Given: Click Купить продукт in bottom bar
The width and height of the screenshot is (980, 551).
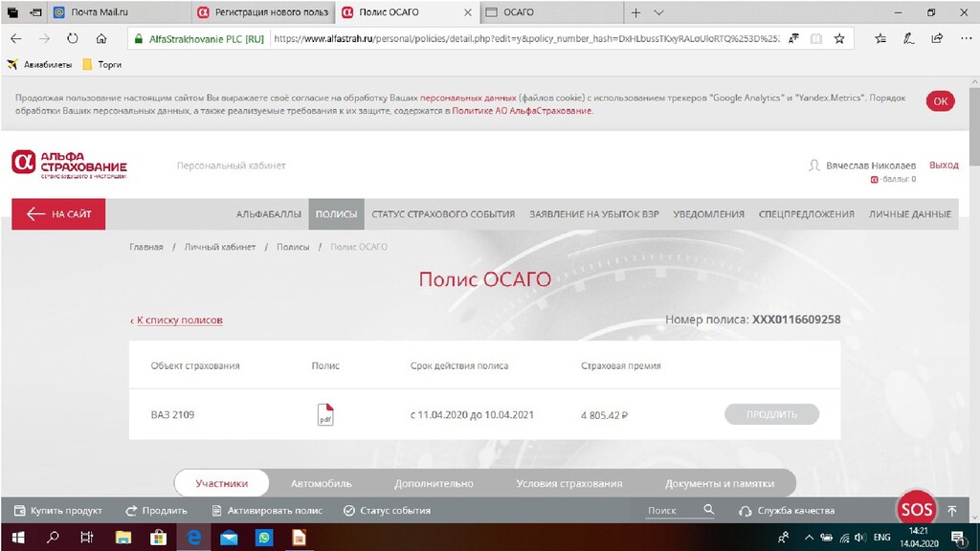Looking at the screenshot, I should point(58,511).
